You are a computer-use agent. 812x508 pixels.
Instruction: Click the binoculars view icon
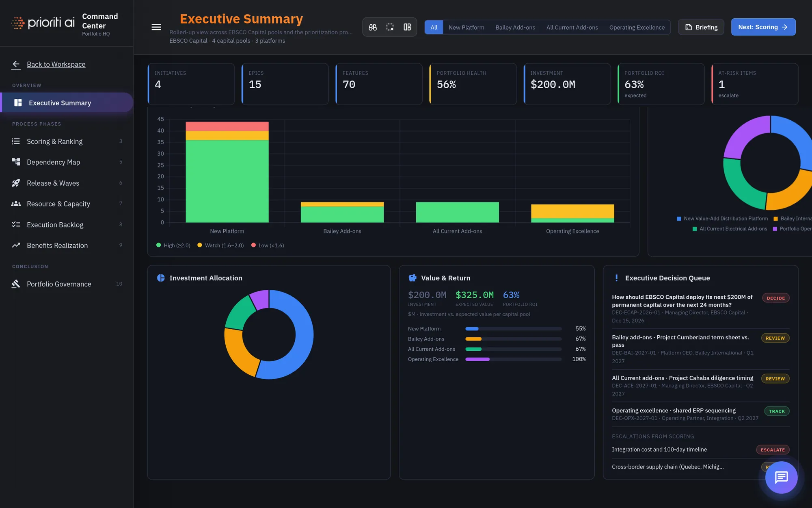coord(373,27)
